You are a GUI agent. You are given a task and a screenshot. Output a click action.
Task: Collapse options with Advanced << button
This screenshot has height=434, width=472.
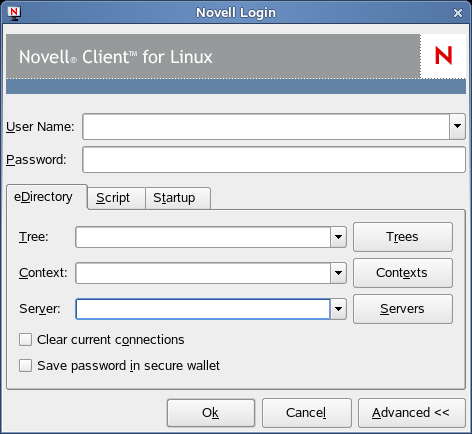(x=412, y=413)
